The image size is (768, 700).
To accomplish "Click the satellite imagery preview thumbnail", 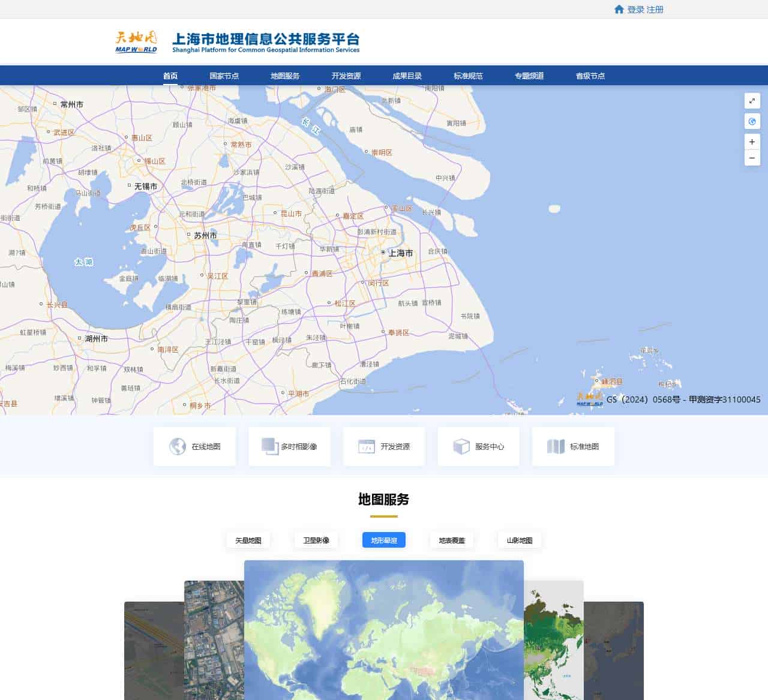I will coord(214,640).
